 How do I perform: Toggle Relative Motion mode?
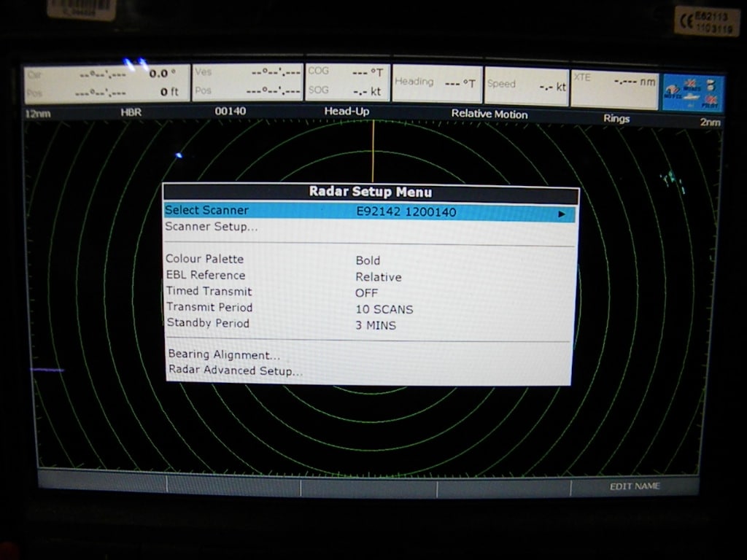click(x=489, y=114)
